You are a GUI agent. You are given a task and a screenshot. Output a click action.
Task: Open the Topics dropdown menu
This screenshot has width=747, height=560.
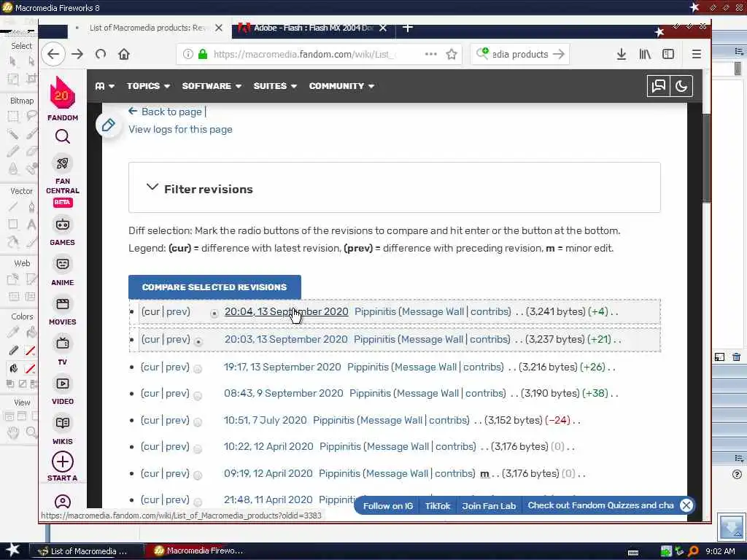coord(148,86)
